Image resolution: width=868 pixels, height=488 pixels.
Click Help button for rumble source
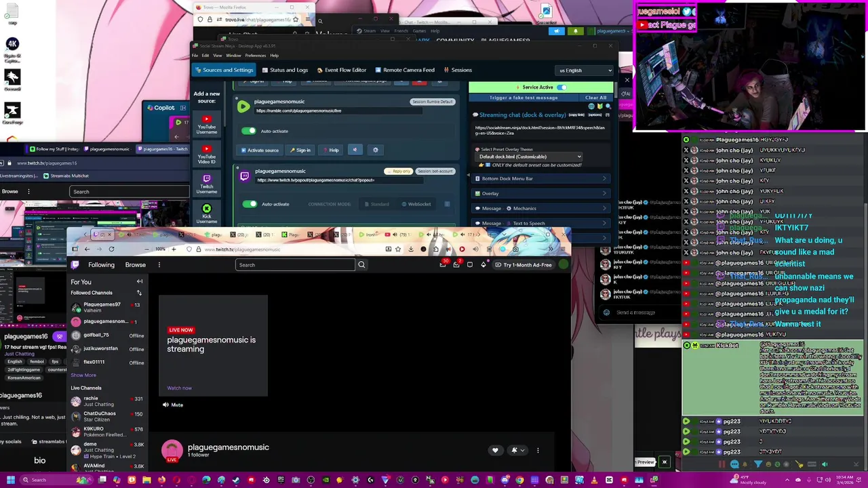(x=331, y=150)
